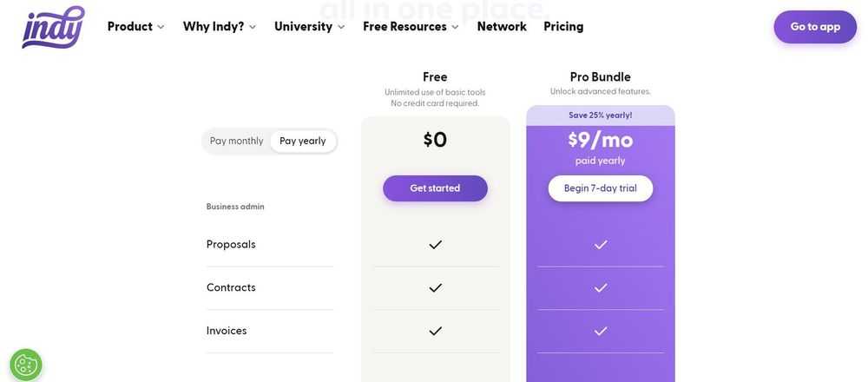Open the Pricing nav item
The width and height of the screenshot is (868, 382).
pos(563,27)
